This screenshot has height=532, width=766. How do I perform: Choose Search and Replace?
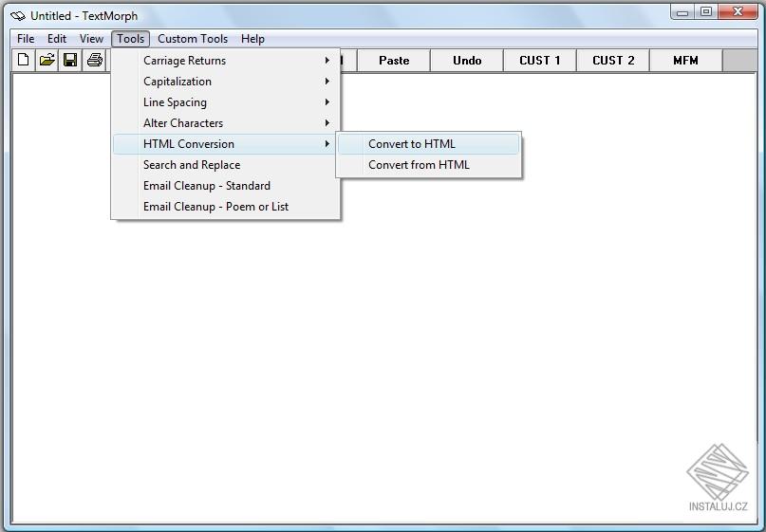point(225,165)
